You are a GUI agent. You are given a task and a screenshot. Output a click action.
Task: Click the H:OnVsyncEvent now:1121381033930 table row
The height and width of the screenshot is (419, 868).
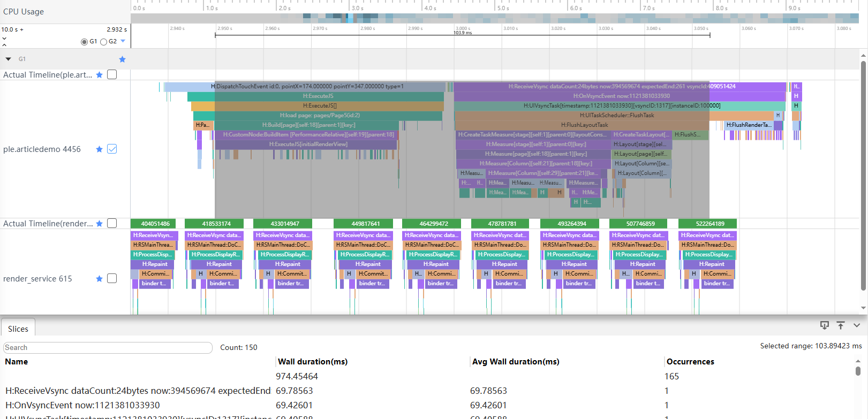coord(428,405)
